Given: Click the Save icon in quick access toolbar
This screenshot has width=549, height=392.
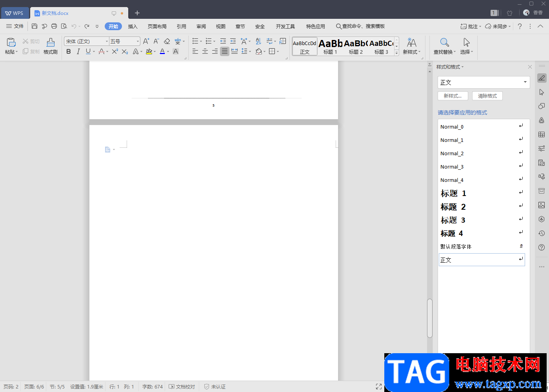Looking at the screenshot, I should (35, 26).
